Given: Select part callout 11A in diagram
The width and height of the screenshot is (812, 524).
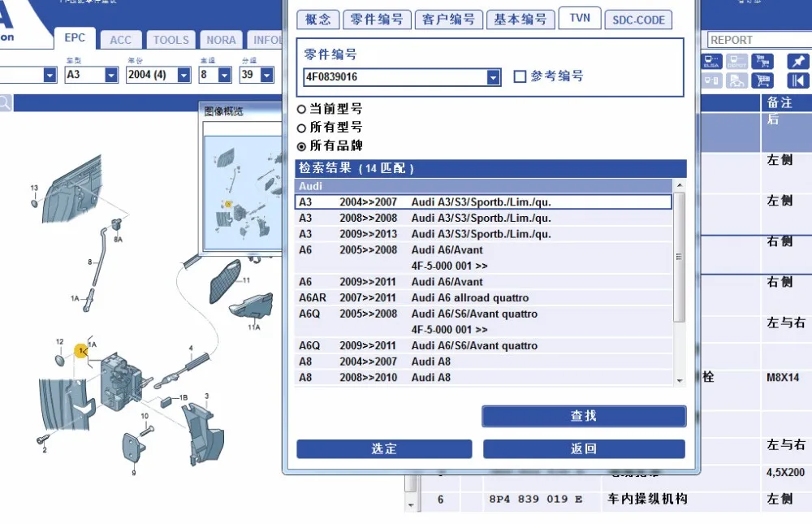Looking at the screenshot, I should point(253,327).
